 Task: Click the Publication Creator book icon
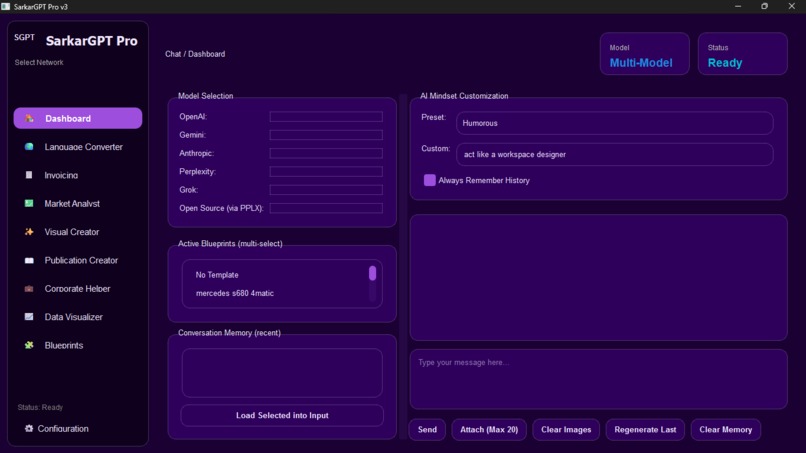click(29, 260)
